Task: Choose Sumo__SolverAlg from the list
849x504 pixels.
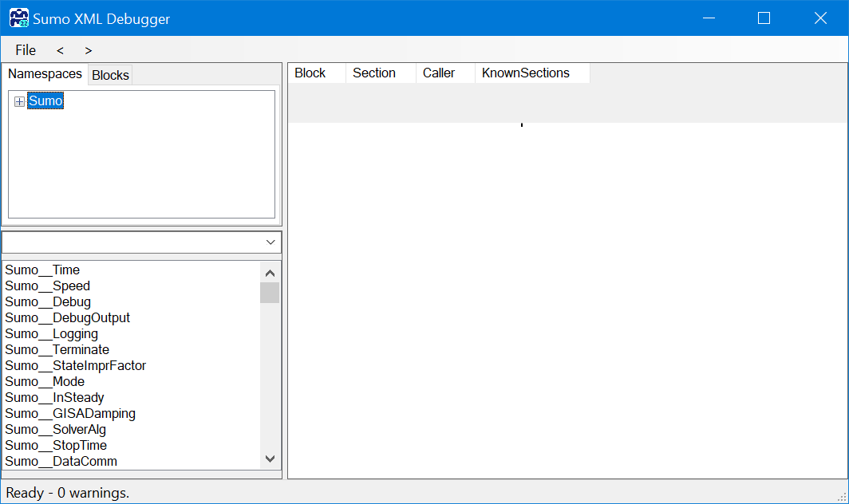Action: coord(55,430)
